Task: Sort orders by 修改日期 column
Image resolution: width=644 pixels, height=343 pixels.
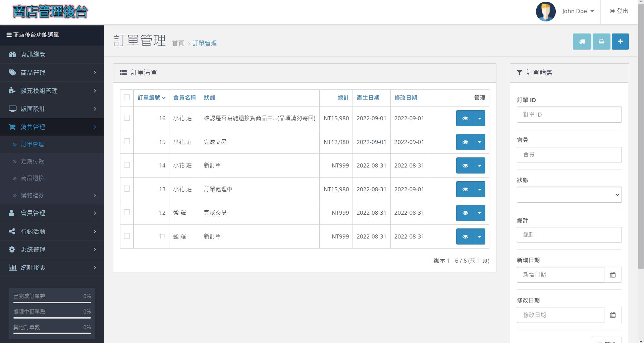Action: [406, 98]
